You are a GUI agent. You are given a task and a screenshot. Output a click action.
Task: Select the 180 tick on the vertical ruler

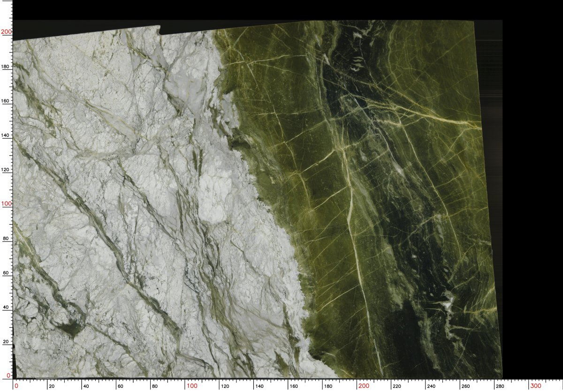pos(6,67)
